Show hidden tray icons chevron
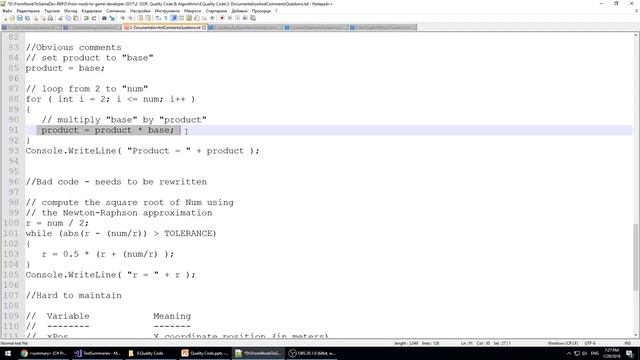Image resolution: width=640 pixels, height=360 pixels. [569, 353]
